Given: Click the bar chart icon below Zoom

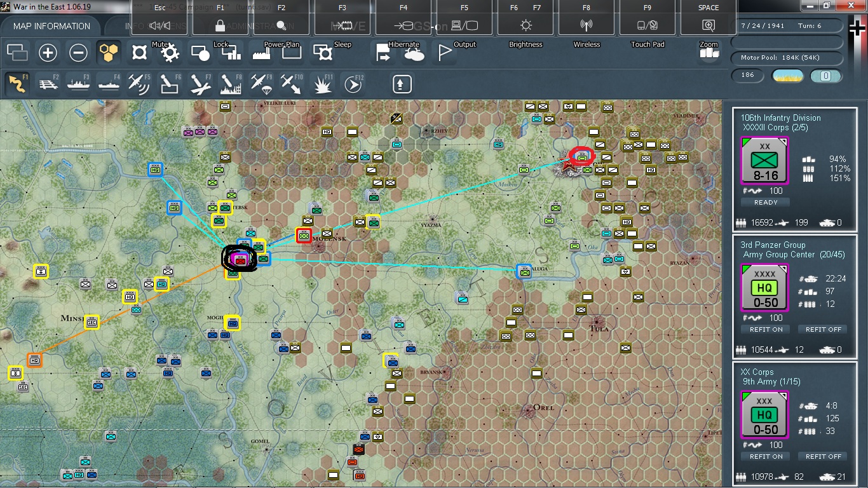Looking at the screenshot, I should click(x=709, y=53).
